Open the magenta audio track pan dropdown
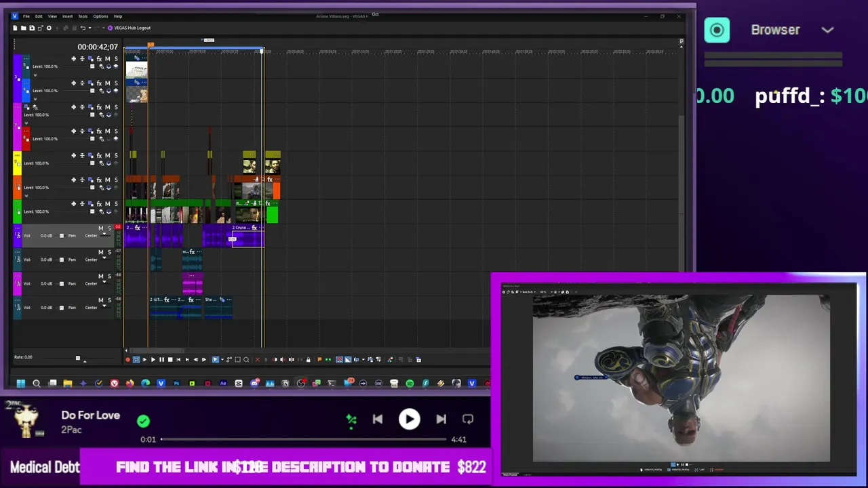The height and width of the screenshot is (488, 868). point(104,282)
